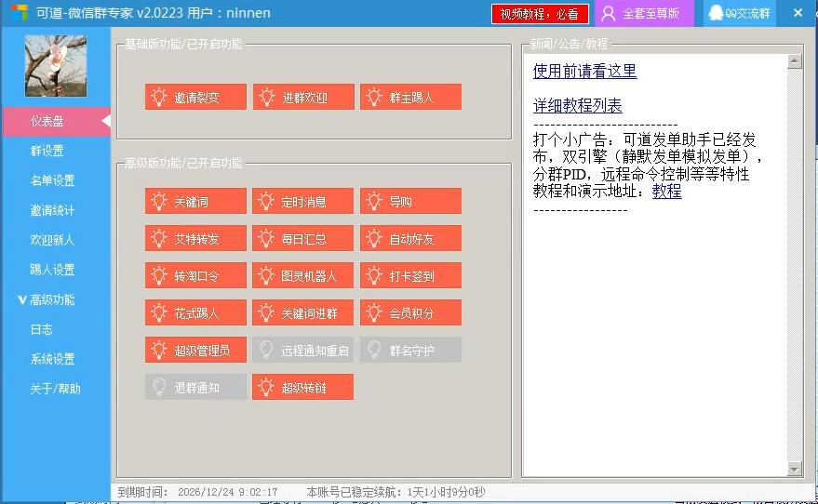Enable the disabled 群名守护 feature
Viewport: 818px width, 504px height.
(410, 350)
